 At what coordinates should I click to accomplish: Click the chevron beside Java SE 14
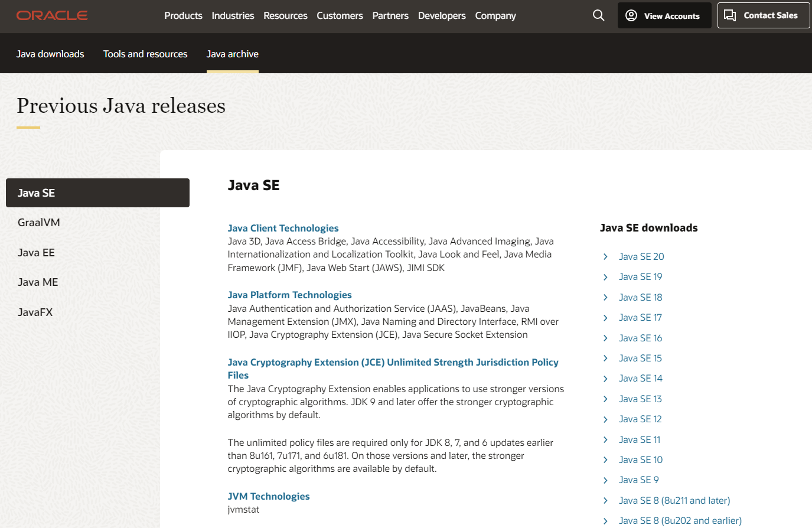(x=605, y=379)
